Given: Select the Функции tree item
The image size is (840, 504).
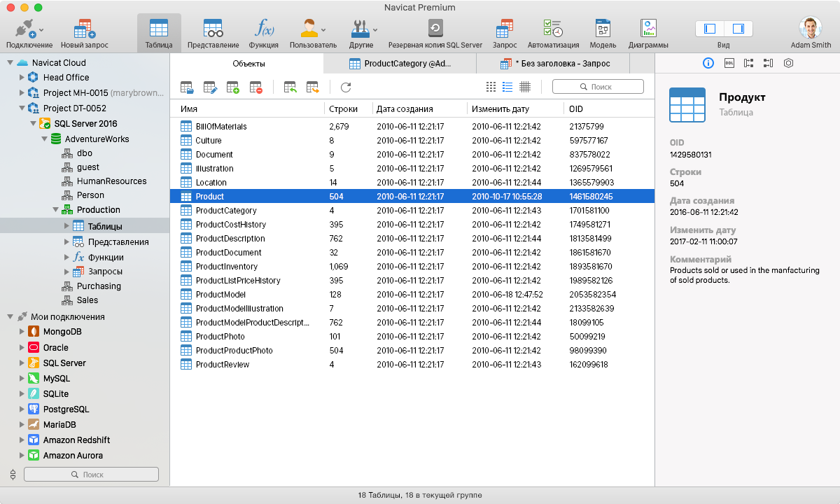Looking at the screenshot, I should (x=105, y=257).
